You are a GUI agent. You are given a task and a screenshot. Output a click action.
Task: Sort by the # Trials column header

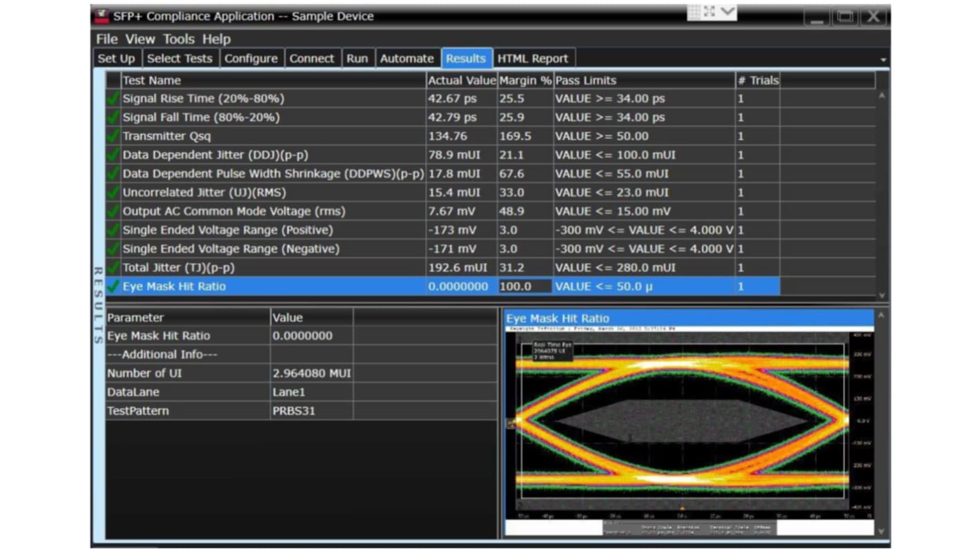[758, 80]
